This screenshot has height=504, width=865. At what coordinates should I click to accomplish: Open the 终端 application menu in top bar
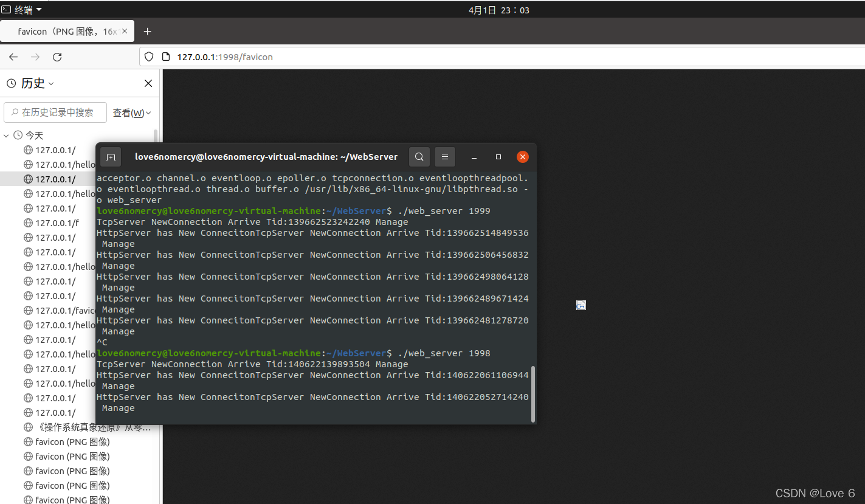pos(22,10)
